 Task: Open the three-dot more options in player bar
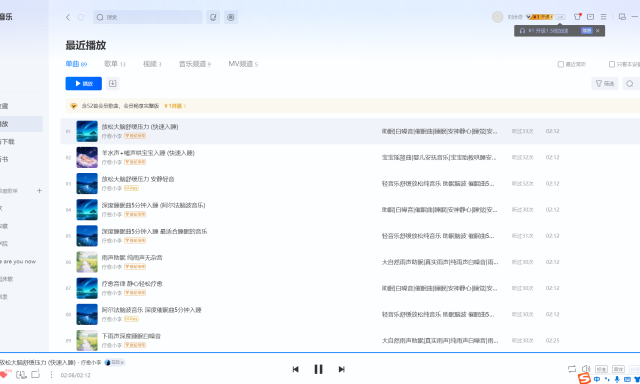coord(51,375)
